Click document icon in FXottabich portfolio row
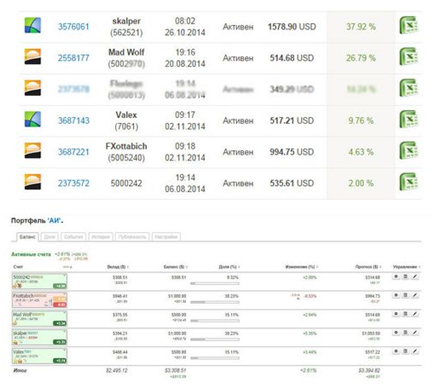Image resolution: width=441 pixels, height=390 pixels. (405, 295)
